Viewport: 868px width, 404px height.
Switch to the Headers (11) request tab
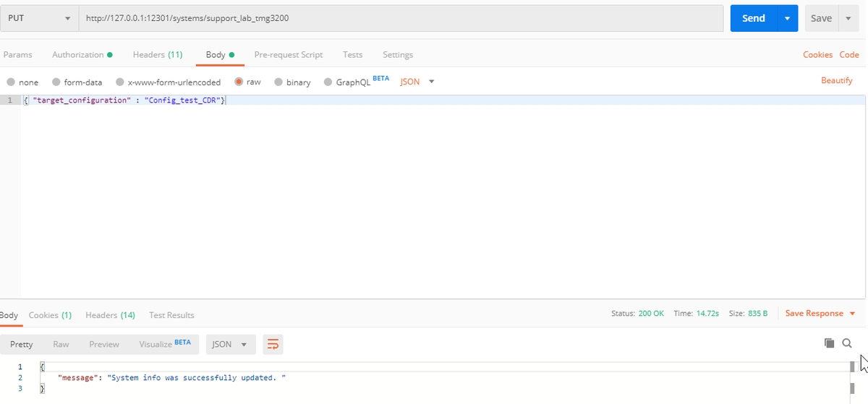coord(157,55)
